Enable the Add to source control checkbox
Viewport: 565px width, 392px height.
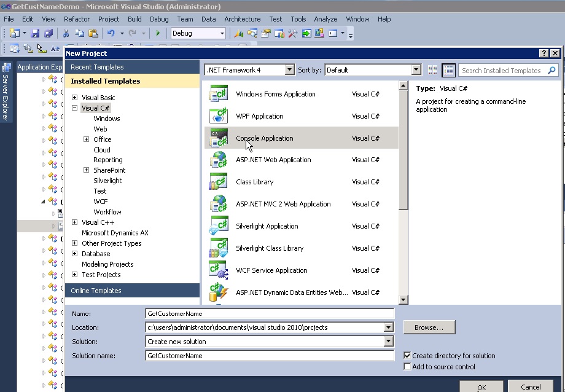click(407, 366)
